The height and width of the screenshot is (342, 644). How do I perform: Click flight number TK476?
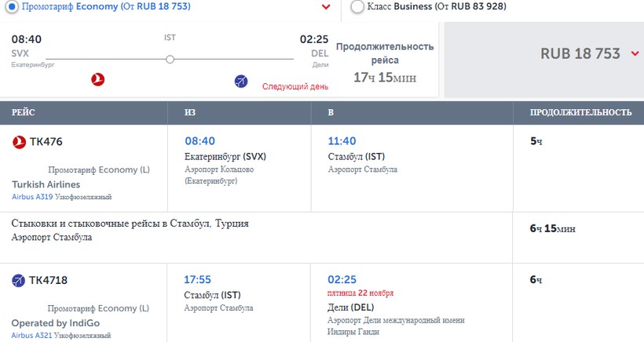[x=46, y=142]
